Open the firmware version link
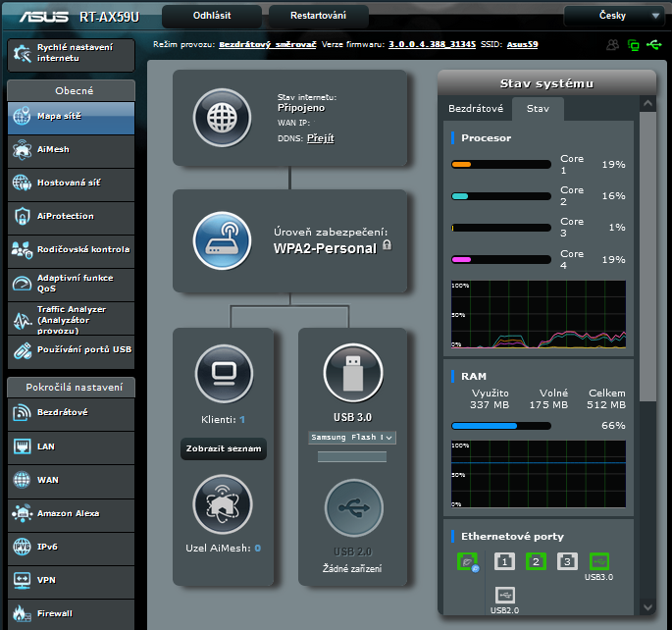The image size is (672, 630). pos(432,45)
